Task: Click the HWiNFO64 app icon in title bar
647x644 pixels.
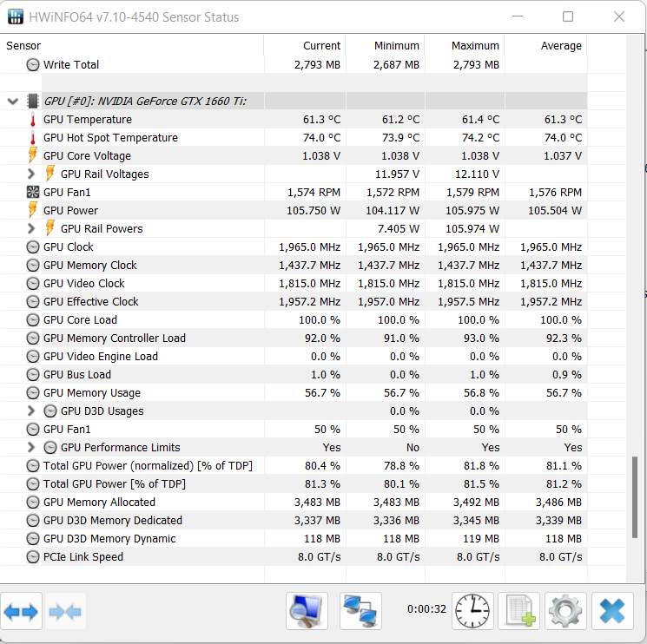Action: click(x=16, y=16)
